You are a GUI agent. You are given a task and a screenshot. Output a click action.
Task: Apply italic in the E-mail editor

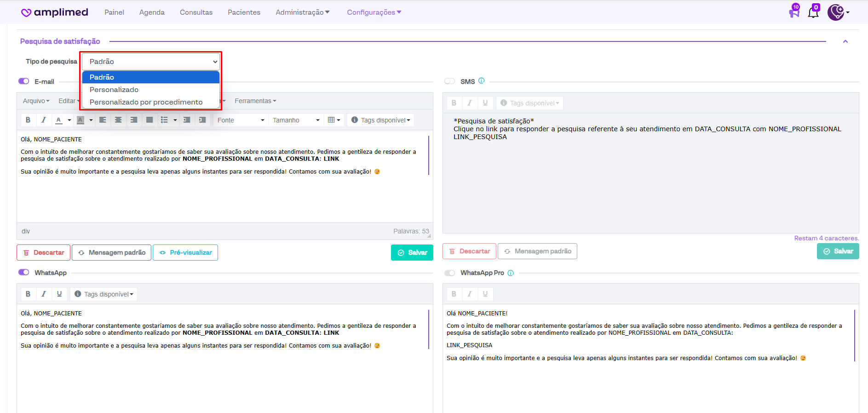[44, 120]
